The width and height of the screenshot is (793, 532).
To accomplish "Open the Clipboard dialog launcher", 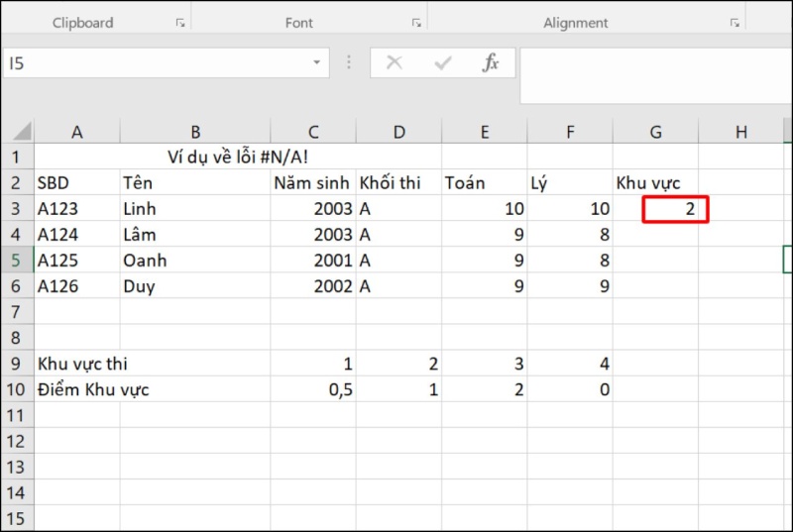I will (179, 23).
